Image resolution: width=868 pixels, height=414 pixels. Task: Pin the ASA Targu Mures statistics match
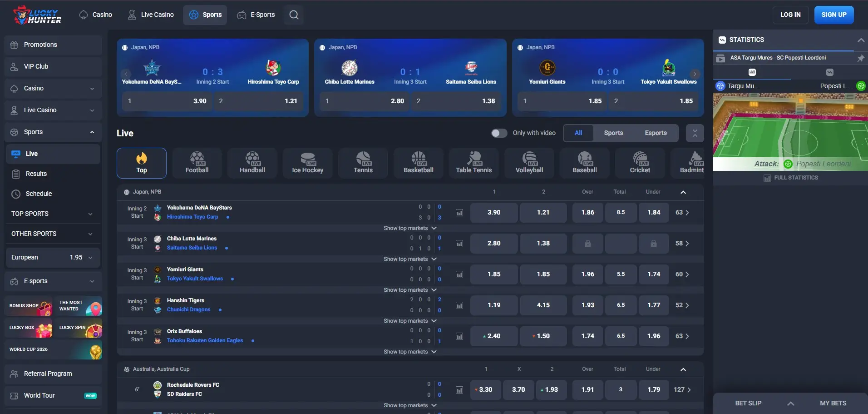860,58
